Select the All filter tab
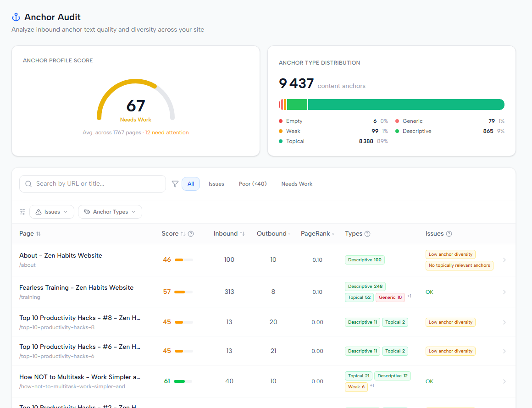 click(x=191, y=184)
